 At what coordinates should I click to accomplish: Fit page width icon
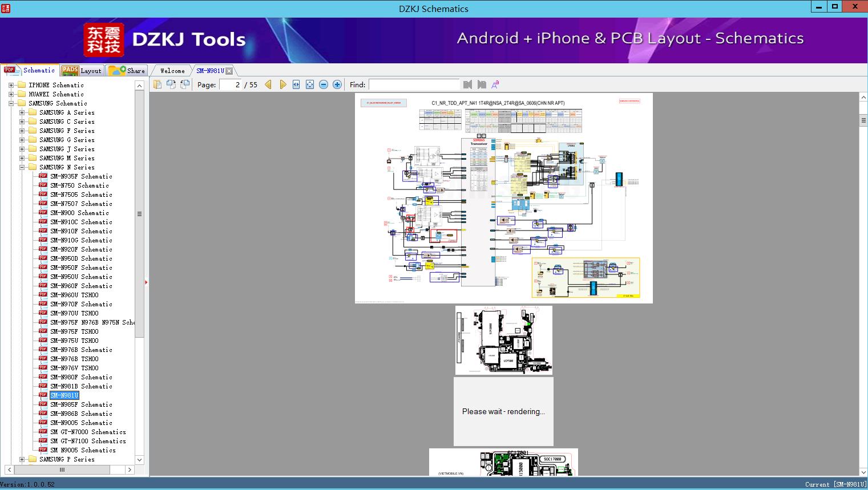pos(296,84)
